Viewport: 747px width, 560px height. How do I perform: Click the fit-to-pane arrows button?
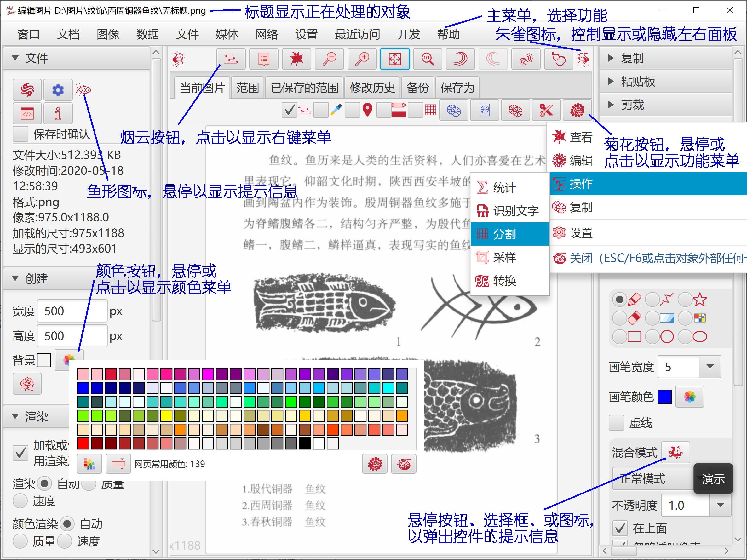[x=395, y=59]
